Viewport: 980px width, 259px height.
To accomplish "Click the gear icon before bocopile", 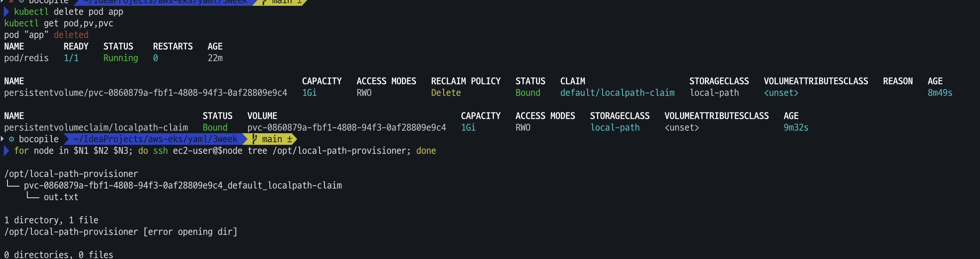I will pyautogui.click(x=12, y=139).
